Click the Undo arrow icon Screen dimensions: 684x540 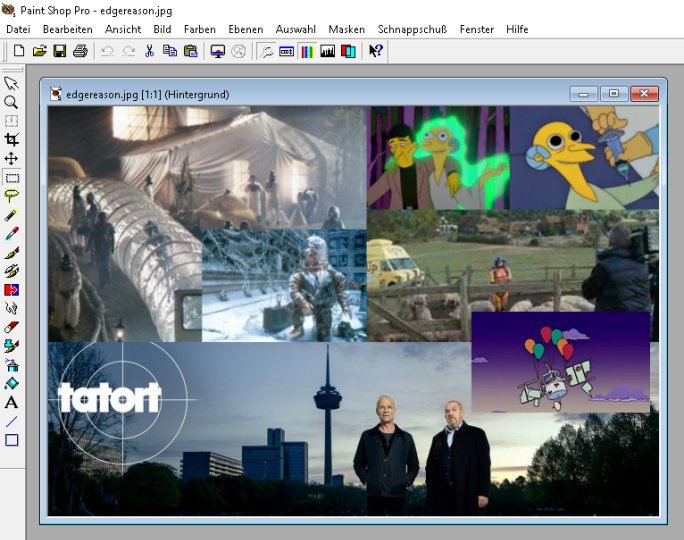tap(107, 51)
